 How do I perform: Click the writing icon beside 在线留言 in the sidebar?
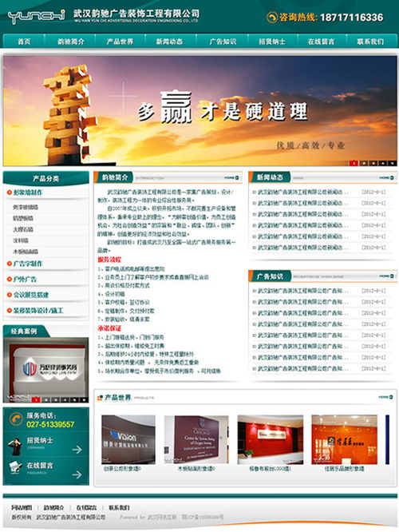pos(15,467)
